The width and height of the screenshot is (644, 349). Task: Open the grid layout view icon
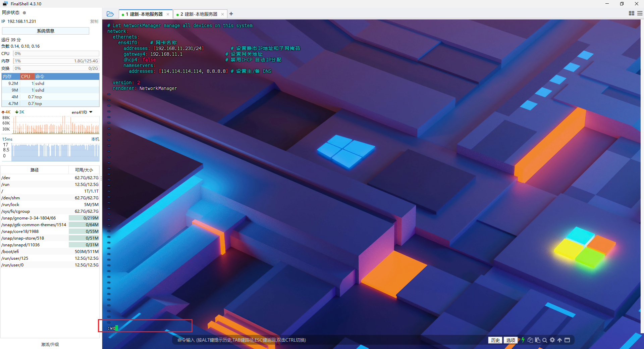pos(631,13)
